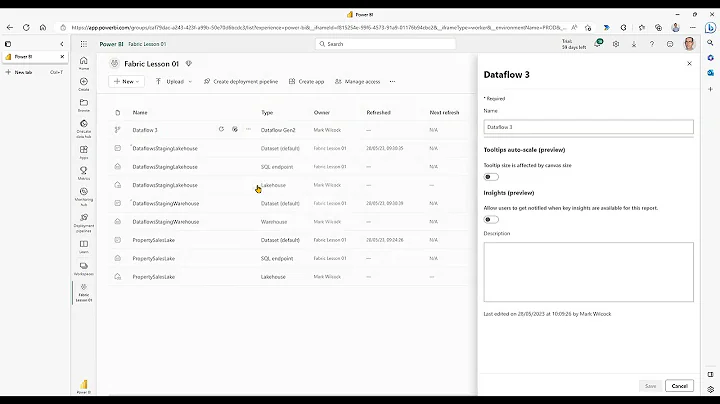This screenshot has height=404, width=720.
Task: Open Learn book icon in sidebar
Action: 84,247
